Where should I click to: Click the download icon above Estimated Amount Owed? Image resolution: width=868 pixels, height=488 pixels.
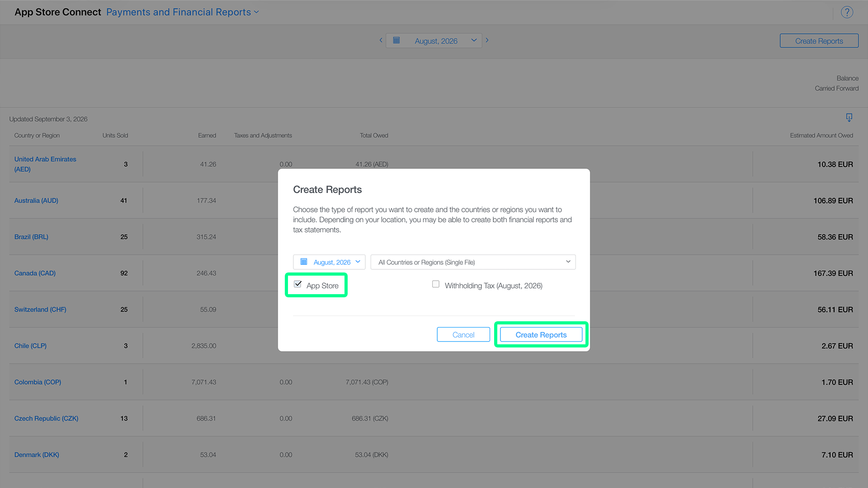coord(849,117)
